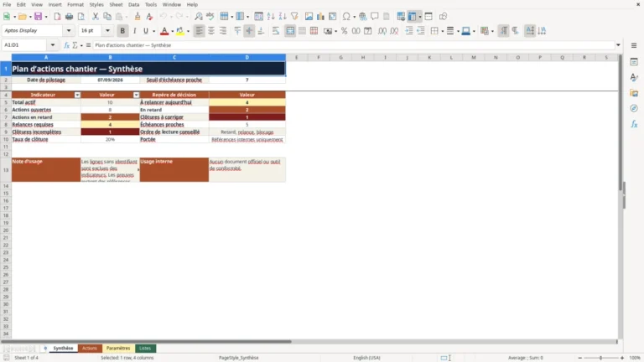The width and height of the screenshot is (644, 362).
Task: Format the cell as percent
Action: 344,31
